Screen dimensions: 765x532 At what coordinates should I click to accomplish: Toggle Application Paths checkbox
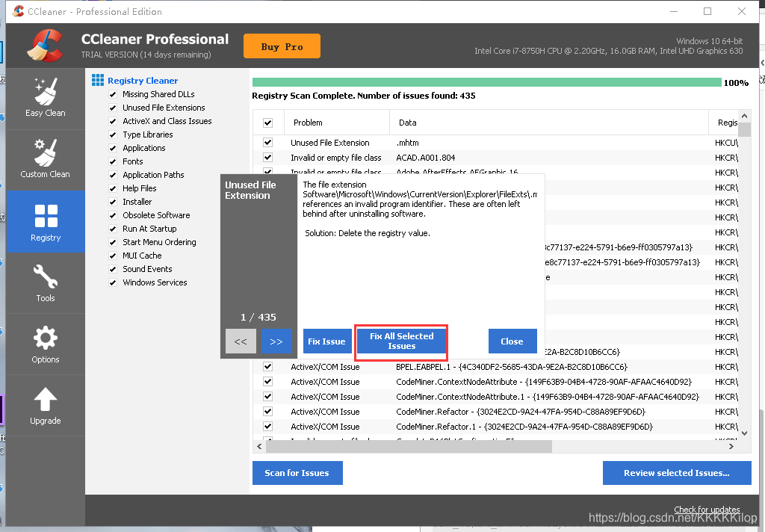[113, 175]
